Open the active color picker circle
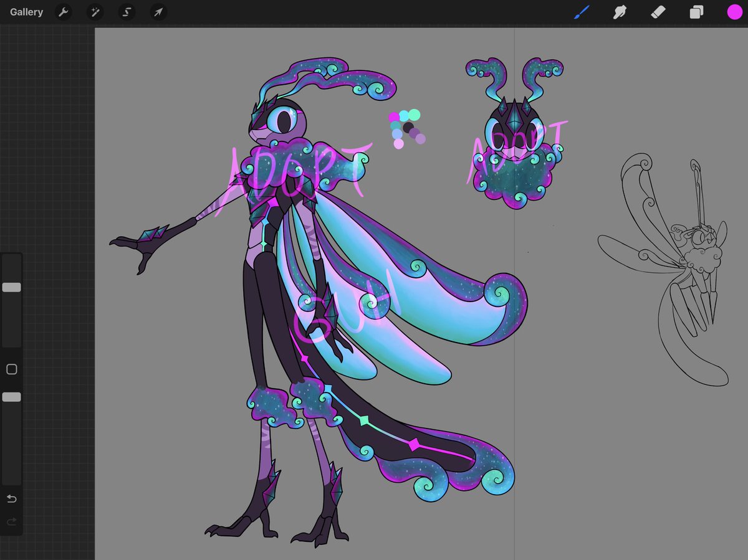The width and height of the screenshot is (748, 560). [x=734, y=12]
